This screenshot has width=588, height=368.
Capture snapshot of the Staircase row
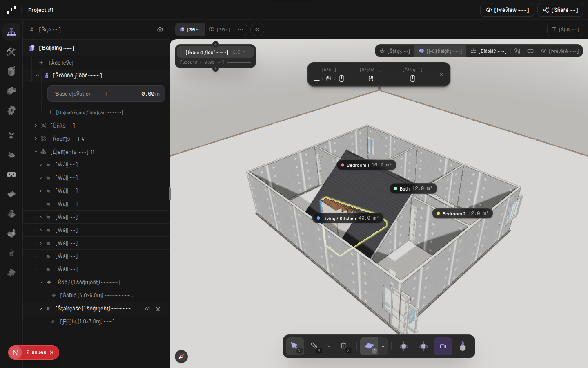tap(158, 309)
